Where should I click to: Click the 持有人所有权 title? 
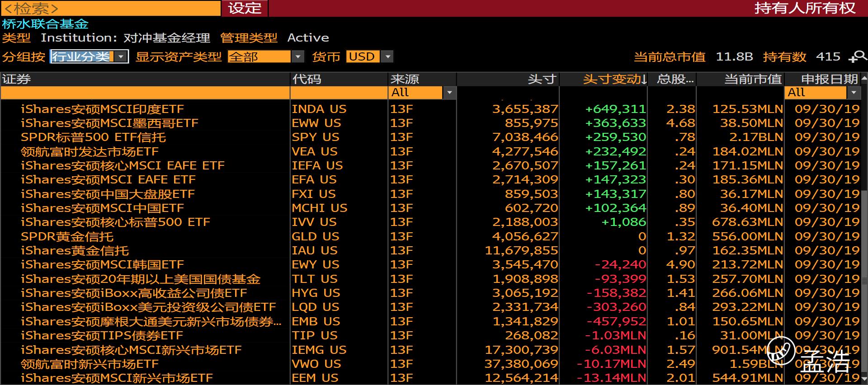[805, 8]
